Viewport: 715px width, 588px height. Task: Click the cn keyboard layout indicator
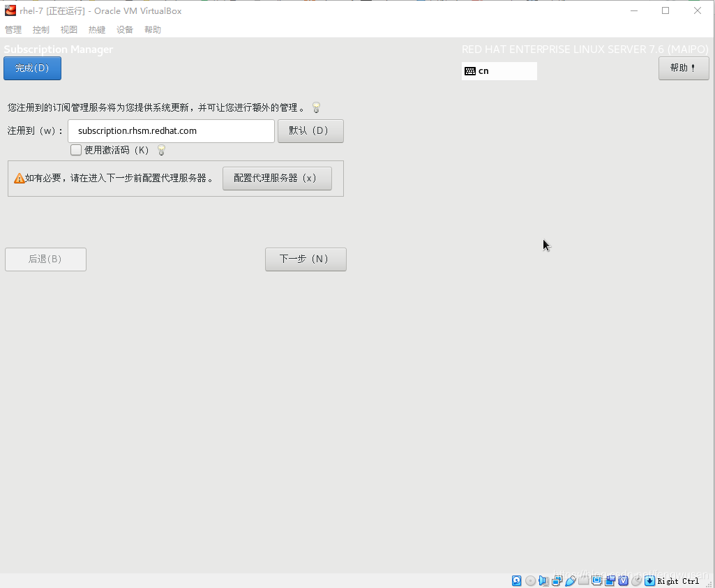click(x=499, y=71)
